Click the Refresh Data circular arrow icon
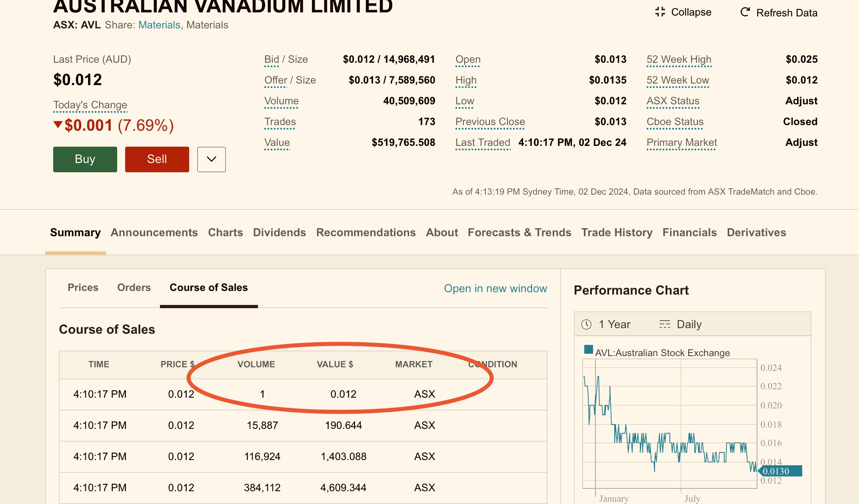Screen dimensions: 859x504 pos(745,12)
